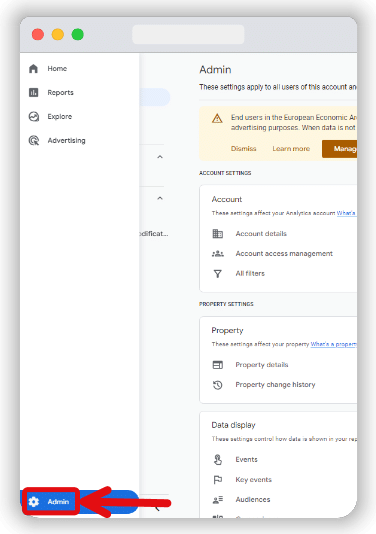376x534 pixels.
Task: Click the Property change history clock icon
Action: 218,385
